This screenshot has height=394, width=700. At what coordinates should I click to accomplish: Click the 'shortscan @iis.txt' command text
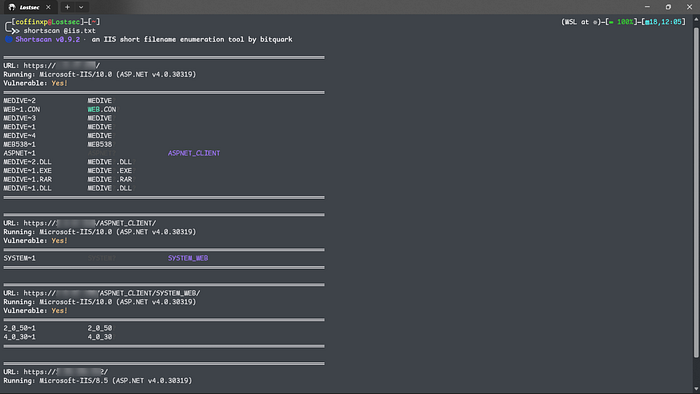click(x=59, y=31)
